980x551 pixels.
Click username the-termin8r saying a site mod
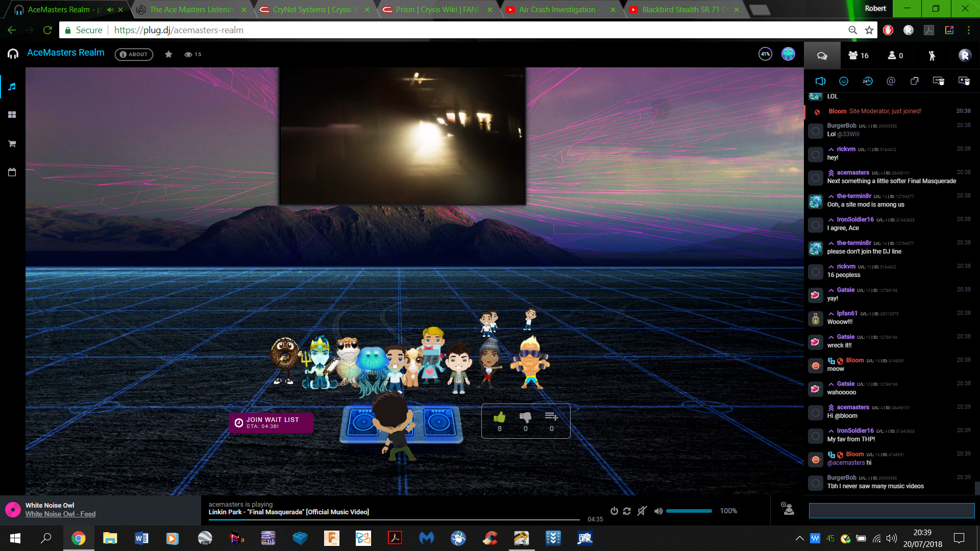tap(853, 196)
